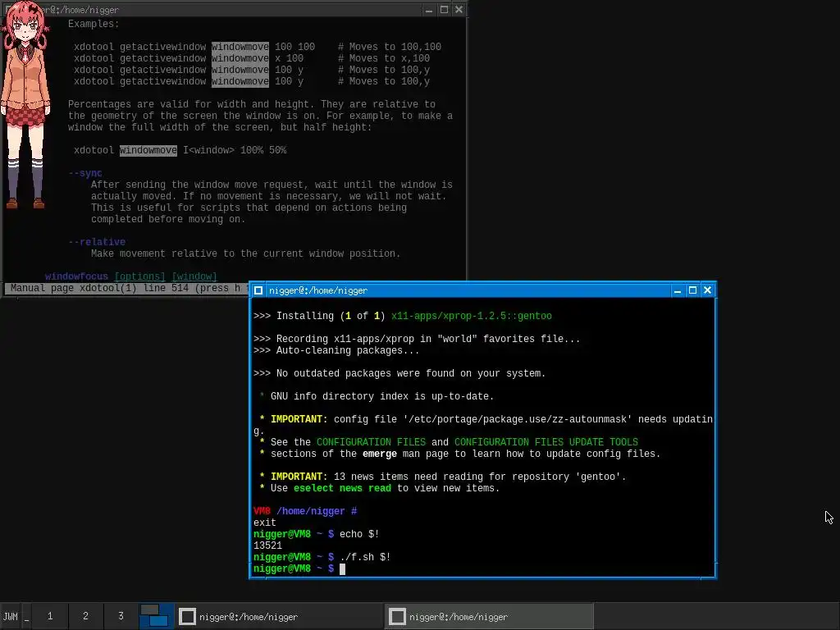Click 'windowfocus' command name in man page

point(76,276)
